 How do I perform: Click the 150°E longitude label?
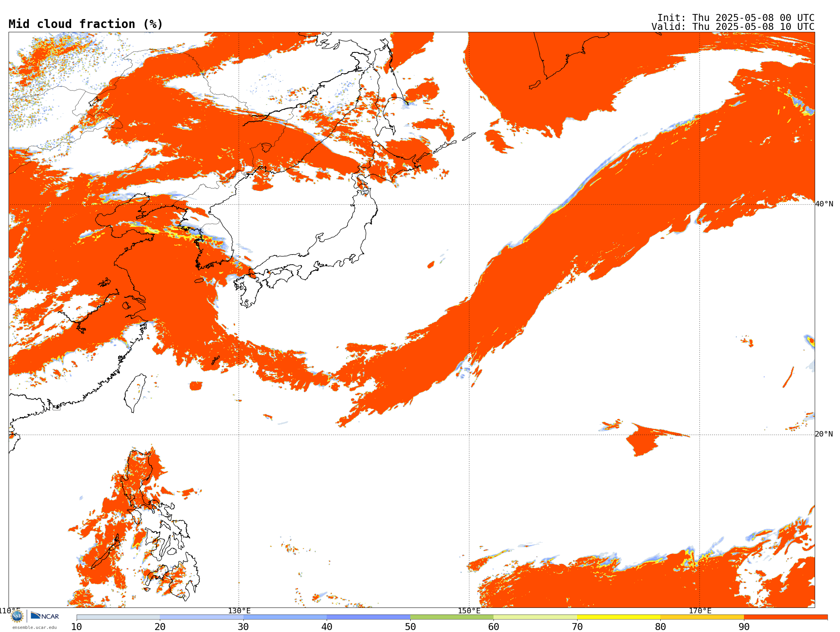click(x=469, y=611)
